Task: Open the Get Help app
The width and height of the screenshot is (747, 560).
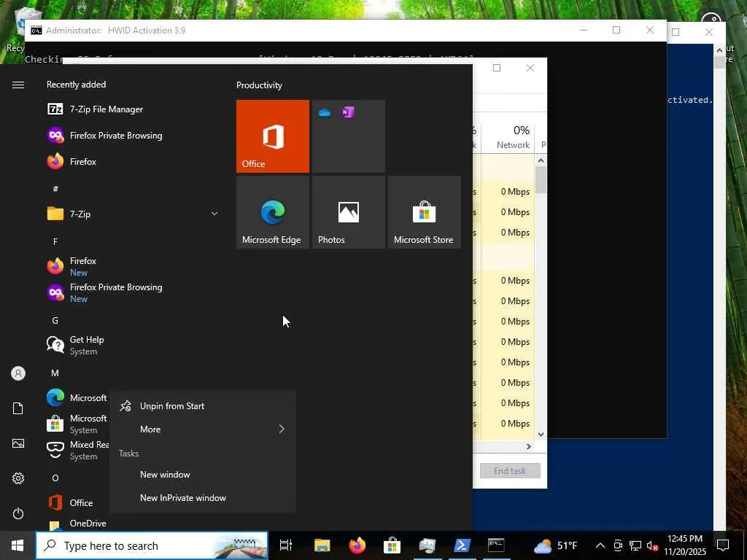Action: tap(133, 345)
